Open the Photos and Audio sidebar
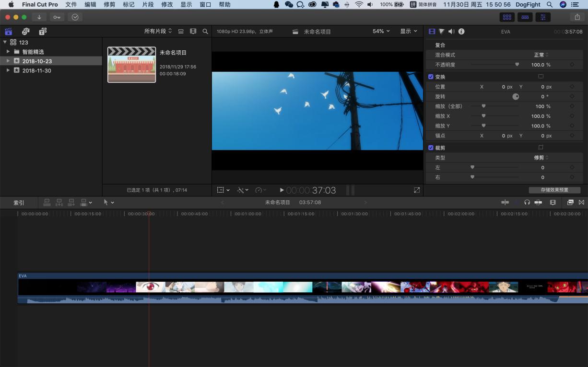 (26, 32)
